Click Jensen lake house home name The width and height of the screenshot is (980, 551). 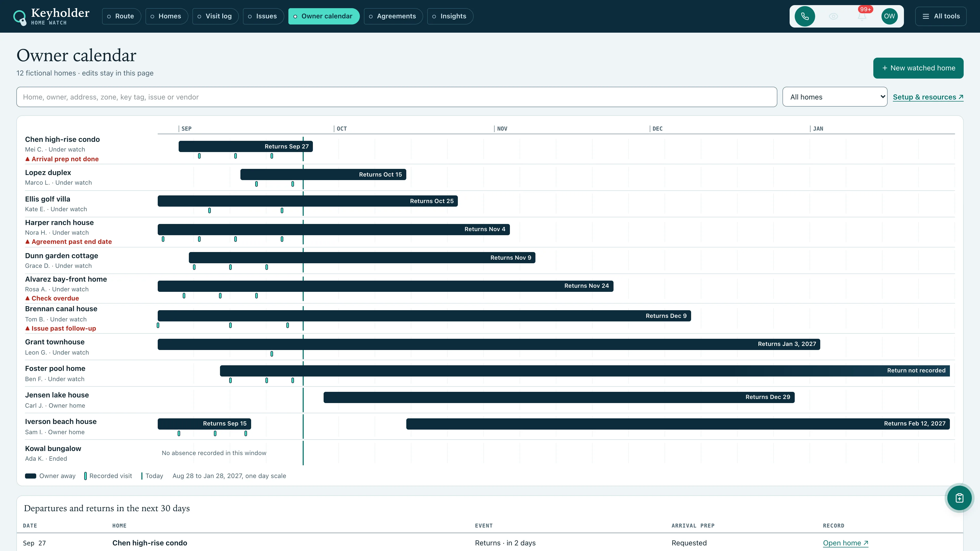[57, 395]
